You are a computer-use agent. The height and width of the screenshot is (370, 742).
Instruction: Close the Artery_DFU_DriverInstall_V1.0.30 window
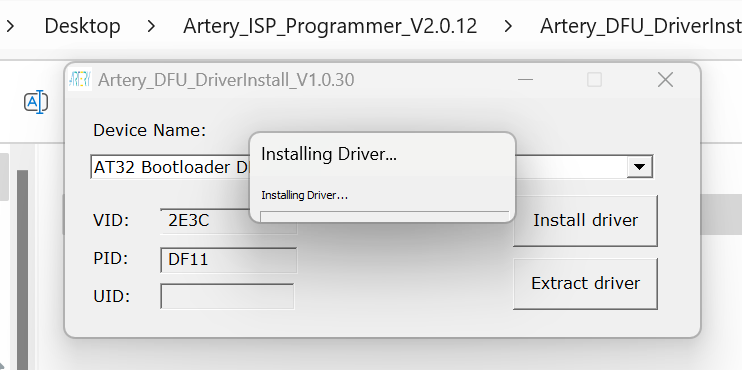point(665,79)
